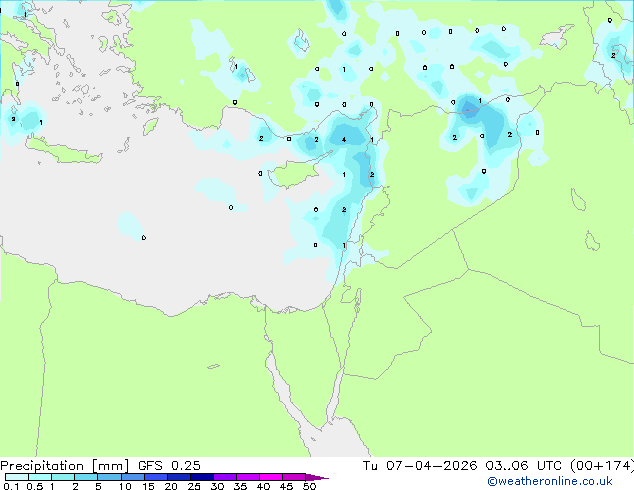Click legend scale label '15'

pyautogui.click(x=148, y=486)
